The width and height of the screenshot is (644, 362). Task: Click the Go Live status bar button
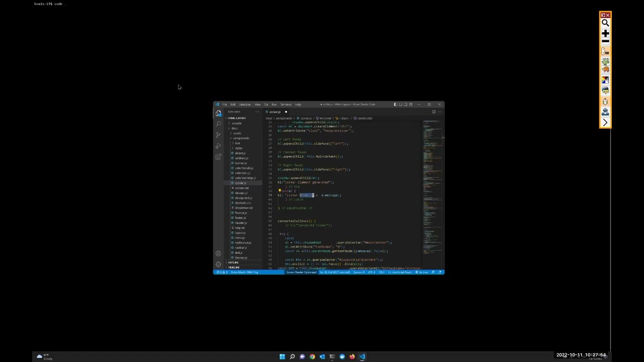point(422,273)
